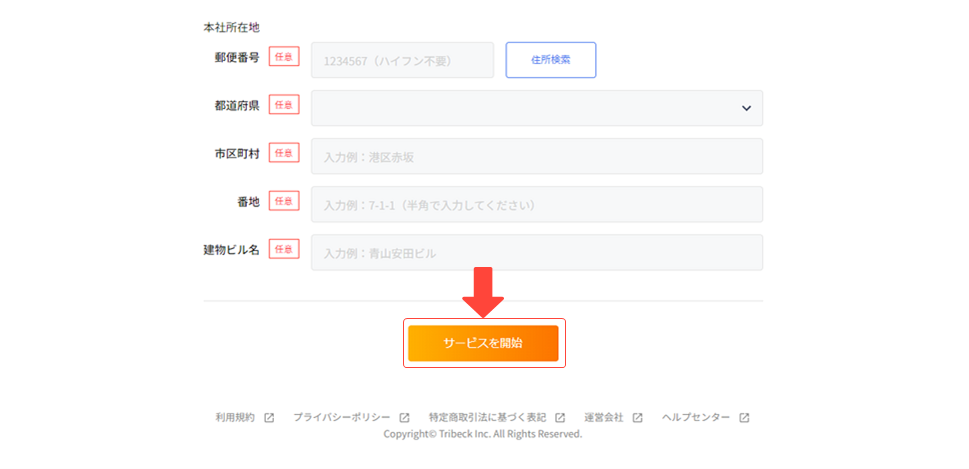Click the 番地 label

[248, 201]
